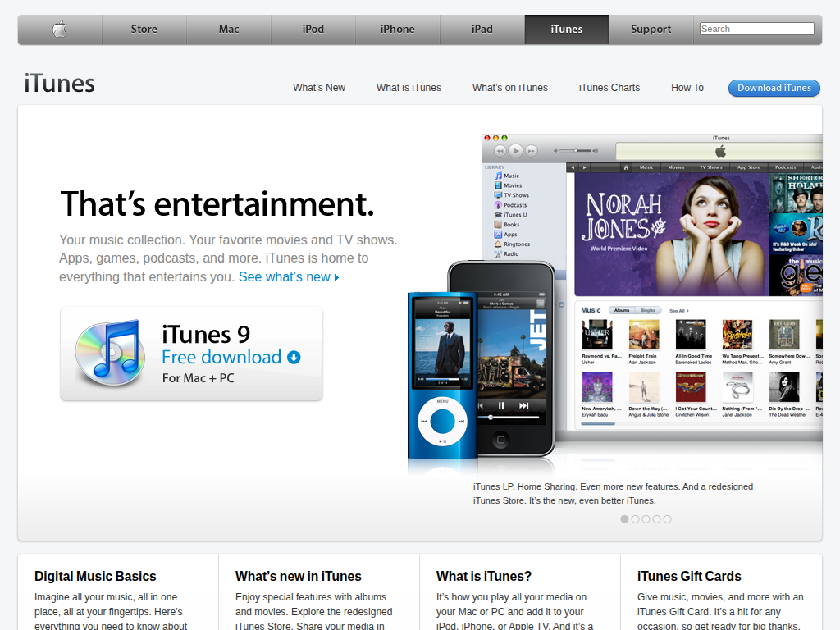The image size is (840, 630).
Task: Select the iTunes tab
Action: coord(566,30)
